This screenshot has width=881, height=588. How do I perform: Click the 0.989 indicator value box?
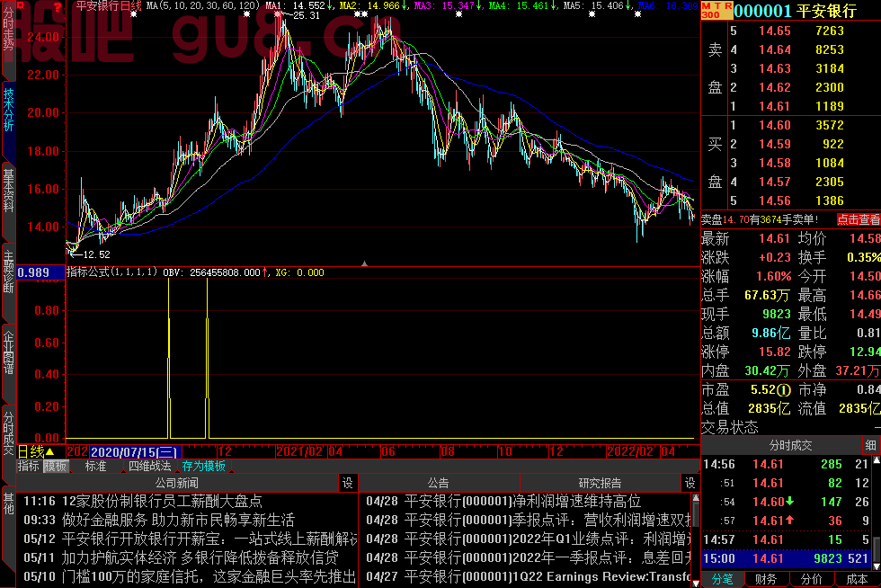[x=40, y=272]
